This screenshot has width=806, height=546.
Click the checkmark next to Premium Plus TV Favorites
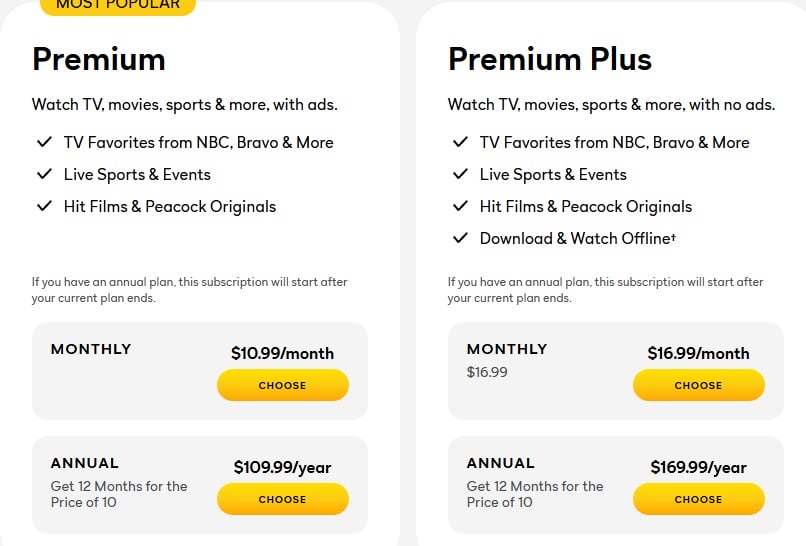tap(460, 142)
